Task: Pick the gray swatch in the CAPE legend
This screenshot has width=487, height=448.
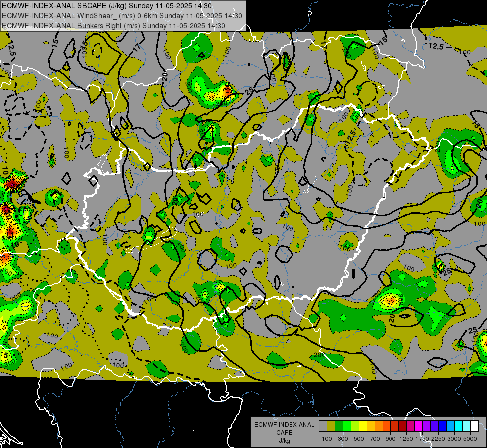Action: click(x=323, y=426)
